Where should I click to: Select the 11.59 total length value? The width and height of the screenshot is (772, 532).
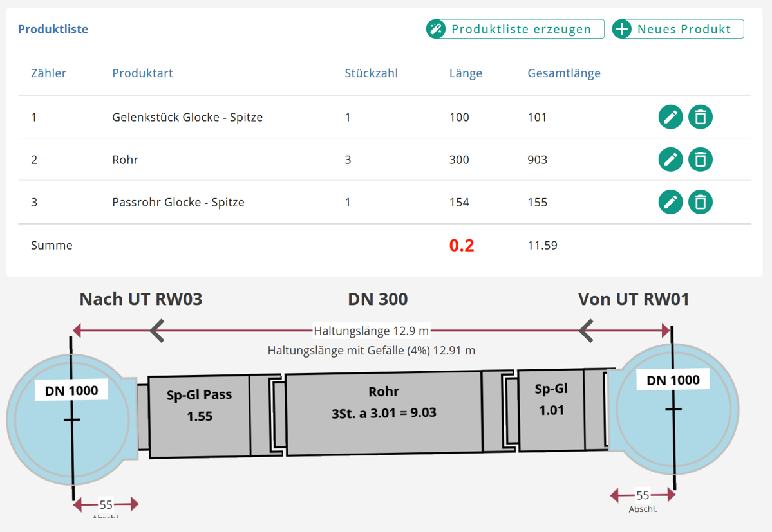click(x=542, y=245)
